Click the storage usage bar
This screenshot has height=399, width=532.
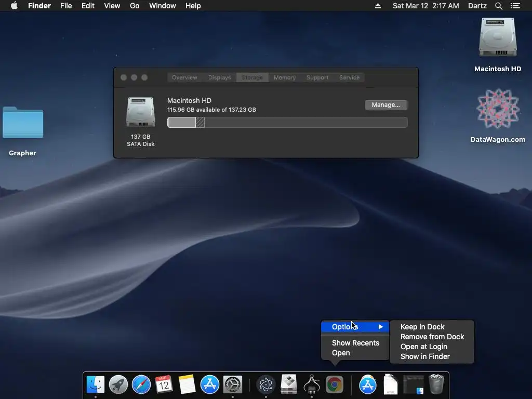[287, 122]
